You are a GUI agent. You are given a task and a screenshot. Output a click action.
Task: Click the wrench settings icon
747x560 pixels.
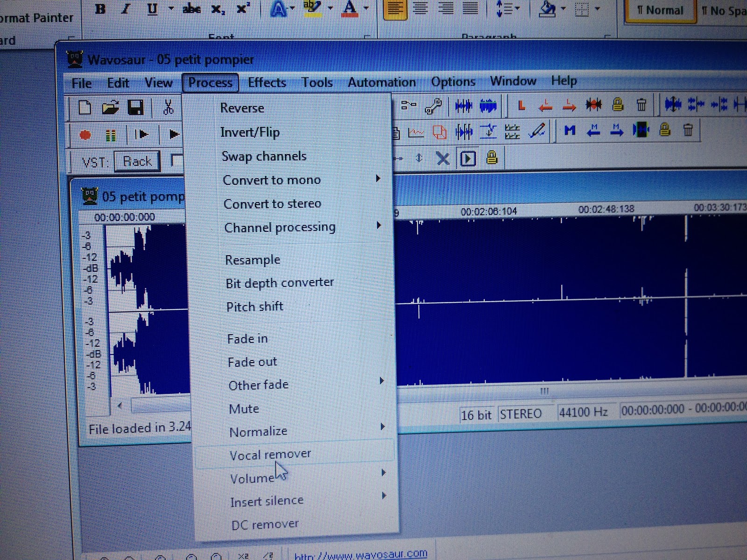pos(433,106)
